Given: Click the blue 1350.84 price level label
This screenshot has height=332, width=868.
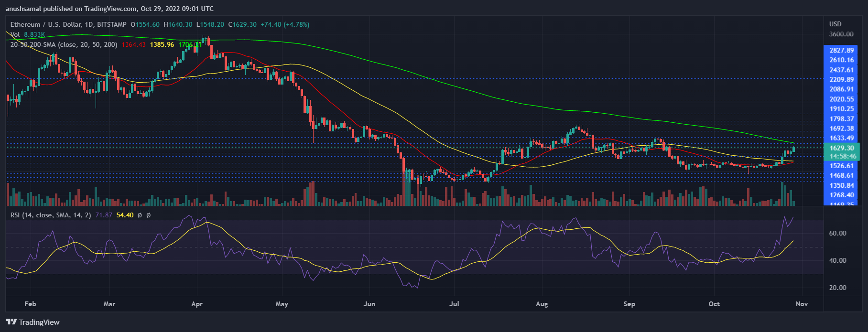Looking at the screenshot, I should point(842,185).
